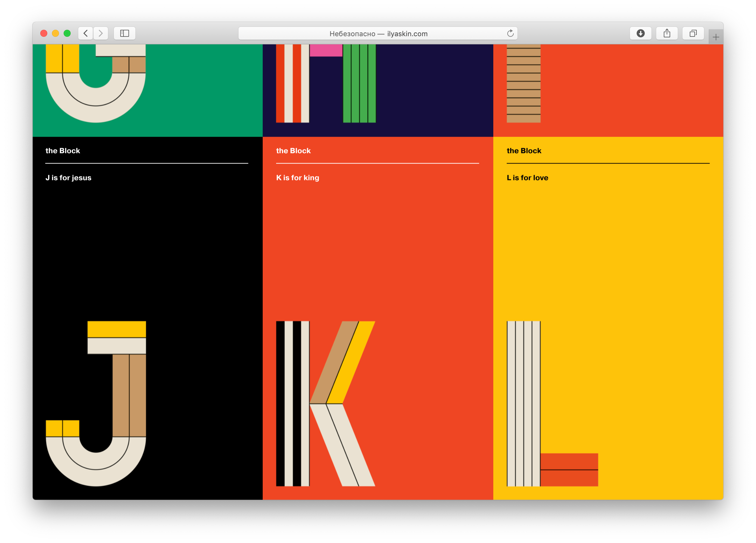The width and height of the screenshot is (756, 543).
Task: Click 'the Block' heading in yellow panel
Action: coord(524,151)
